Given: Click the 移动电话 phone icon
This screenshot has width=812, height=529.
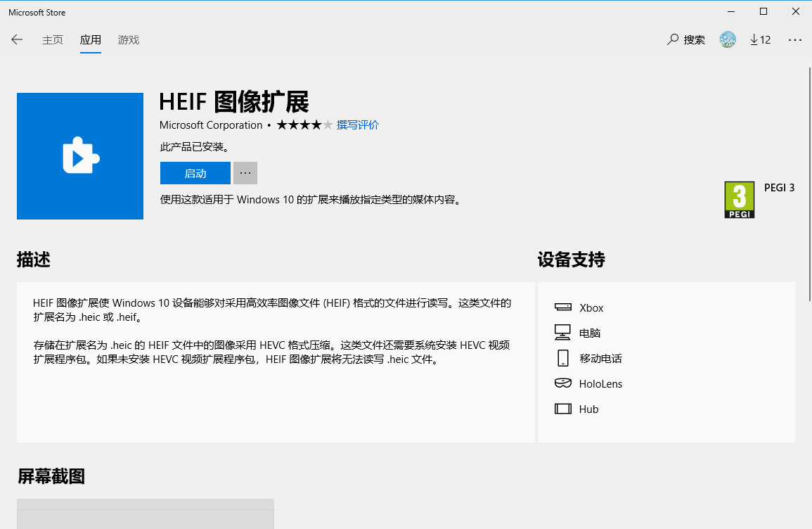Looking at the screenshot, I should coord(563,358).
